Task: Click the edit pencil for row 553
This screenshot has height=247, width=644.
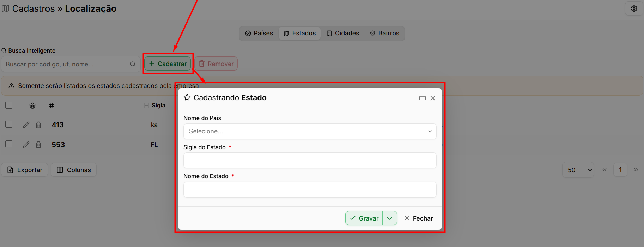Action: click(26, 145)
